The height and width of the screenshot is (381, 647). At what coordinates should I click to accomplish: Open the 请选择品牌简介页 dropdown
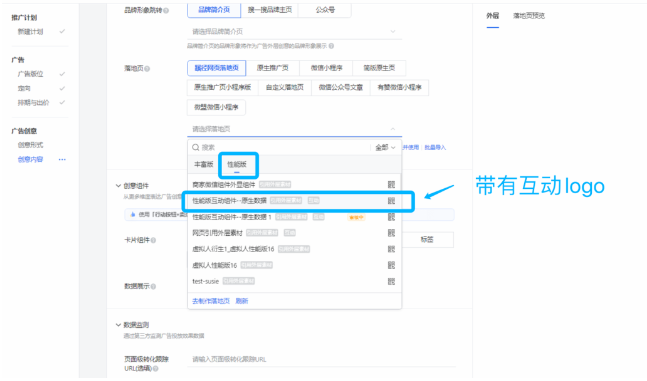[295, 32]
